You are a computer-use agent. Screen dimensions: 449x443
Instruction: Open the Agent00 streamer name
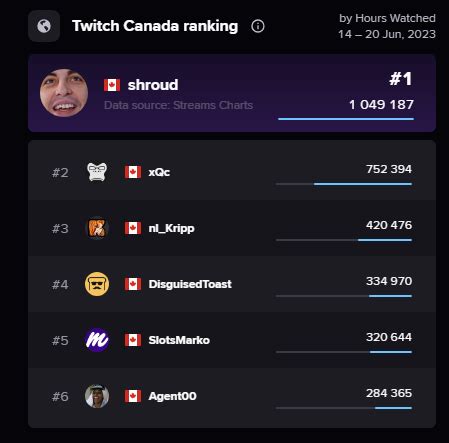[x=173, y=396]
